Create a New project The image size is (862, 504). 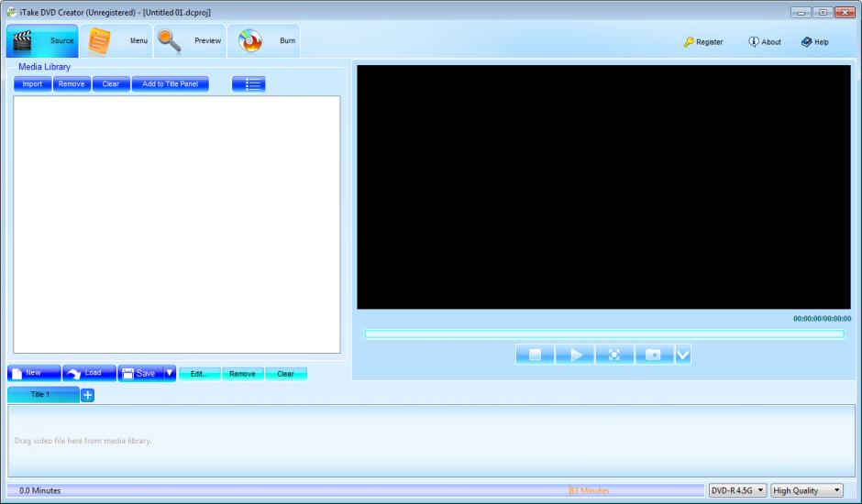pyautogui.click(x=34, y=373)
